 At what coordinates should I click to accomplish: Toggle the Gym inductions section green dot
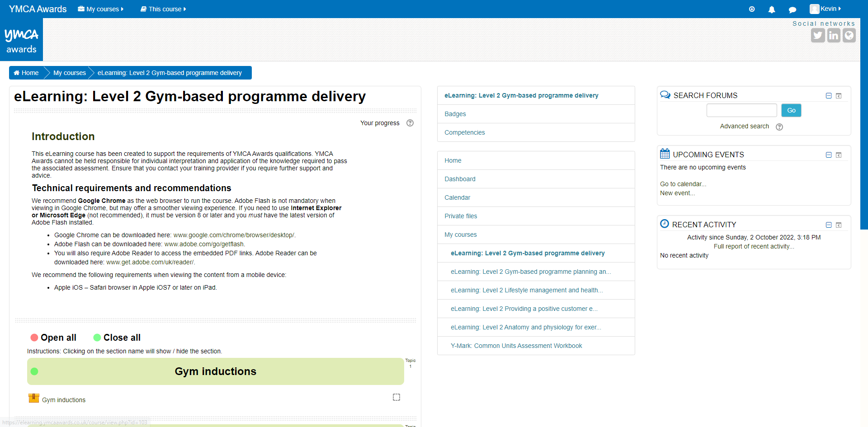34,371
